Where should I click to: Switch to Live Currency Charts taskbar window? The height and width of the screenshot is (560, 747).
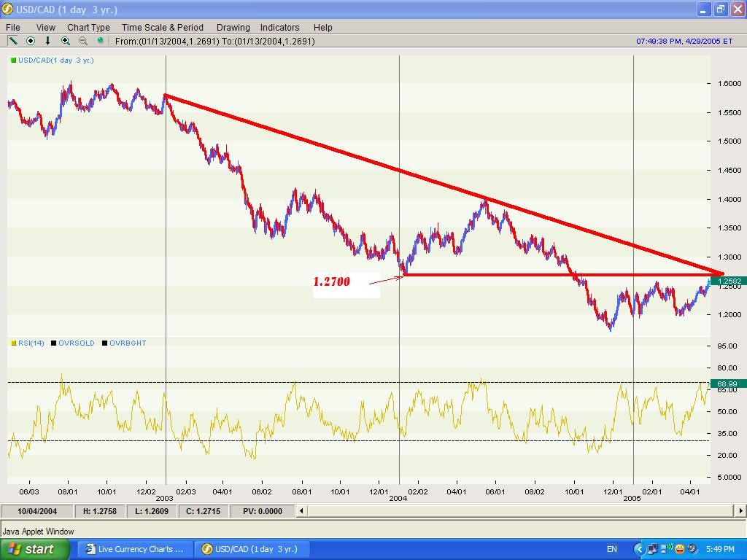(135, 549)
